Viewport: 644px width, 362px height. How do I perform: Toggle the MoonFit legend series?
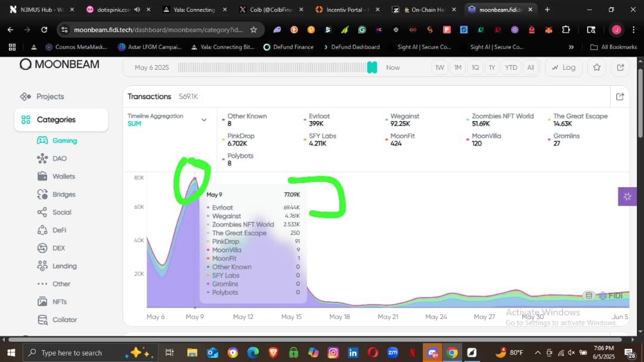pyautogui.click(x=400, y=140)
